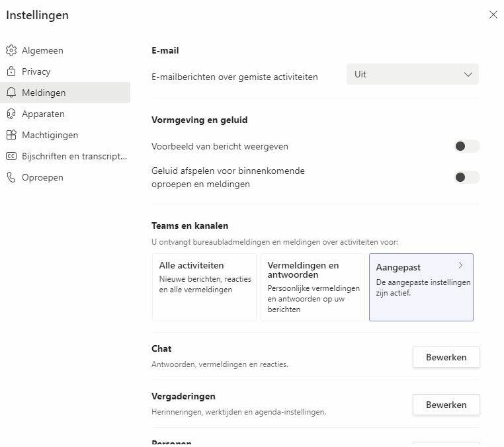
Task: Click Bewerken button for Chat
Action: 446,357
